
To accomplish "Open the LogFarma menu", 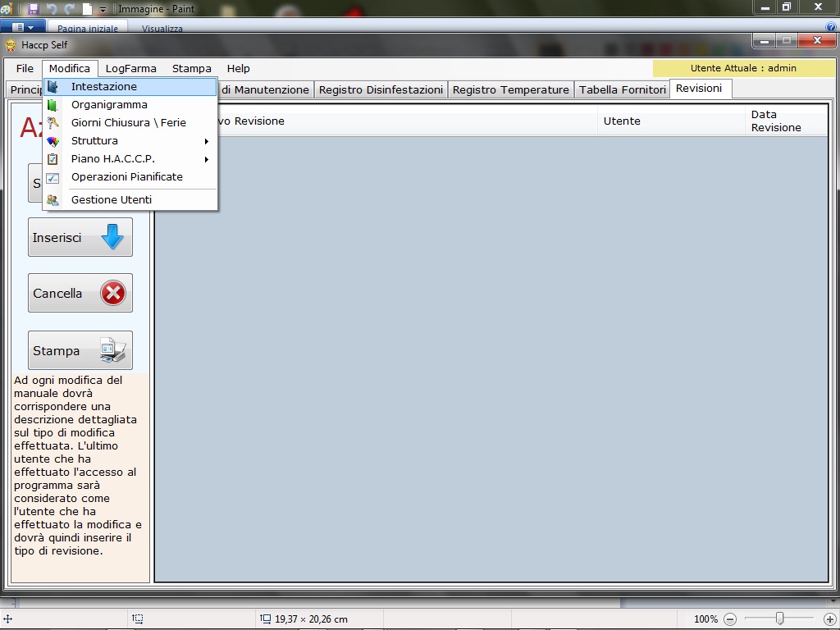I will (130, 69).
